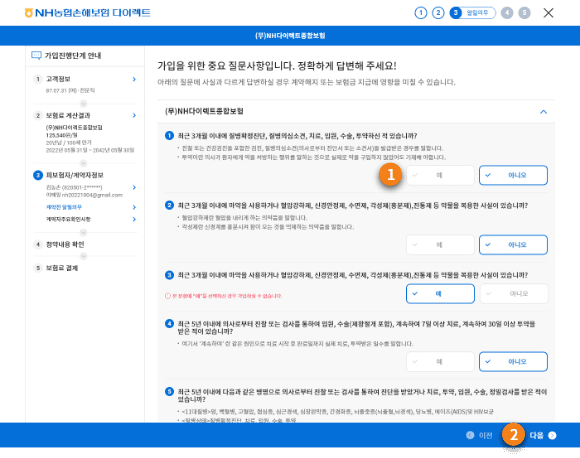Viewport: 580px width, 458px height.
Task: Click question 1 text about 최근 3개월 질병확정진단
Action: pyautogui.click(x=297, y=136)
